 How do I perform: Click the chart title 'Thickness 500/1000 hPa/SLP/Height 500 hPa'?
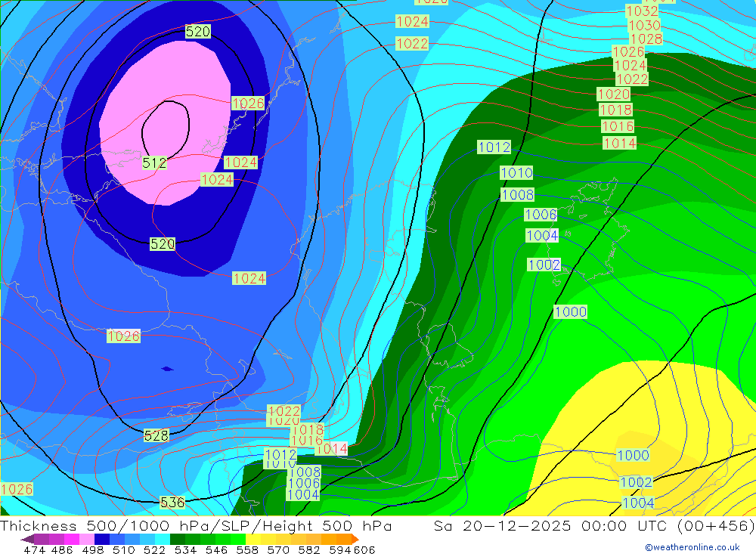pyautogui.click(x=196, y=525)
